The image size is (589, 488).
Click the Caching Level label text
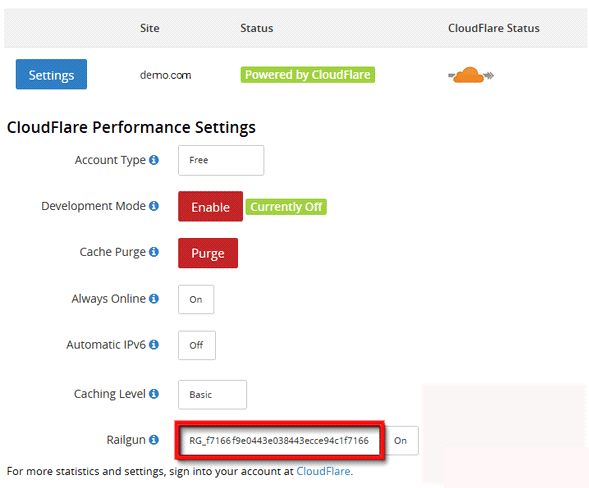[109, 394]
